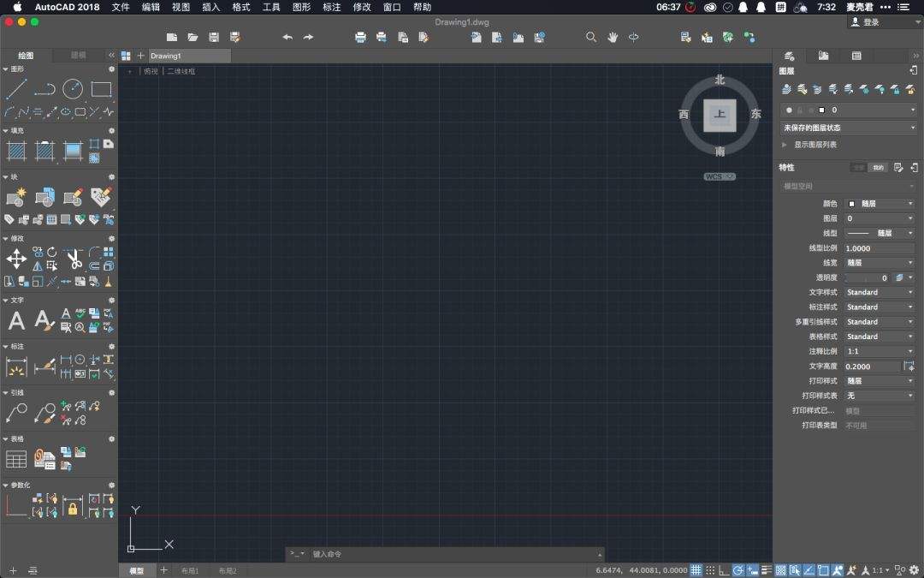Select the Zoom magnifier tool

tap(591, 37)
